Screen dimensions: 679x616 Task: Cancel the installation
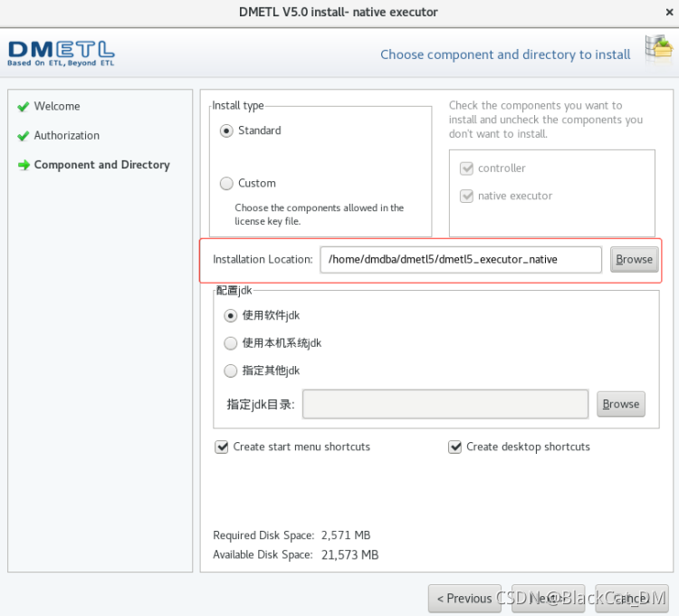tap(632, 598)
